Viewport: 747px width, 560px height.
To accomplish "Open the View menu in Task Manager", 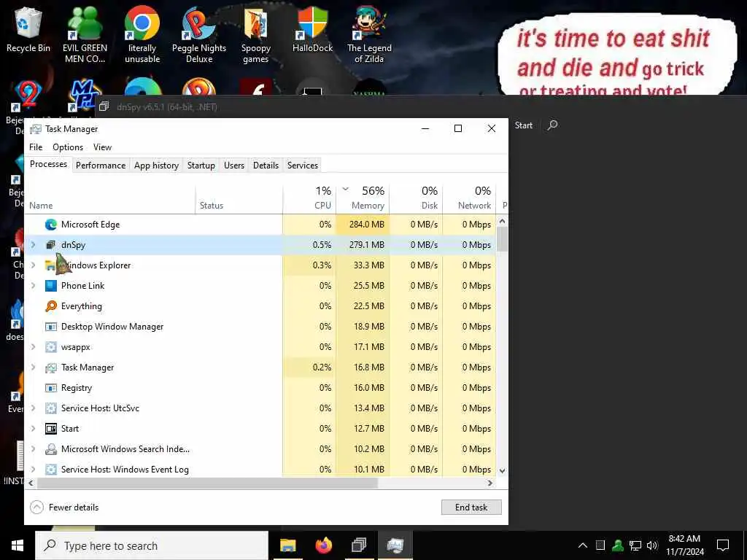I will pyautogui.click(x=102, y=147).
